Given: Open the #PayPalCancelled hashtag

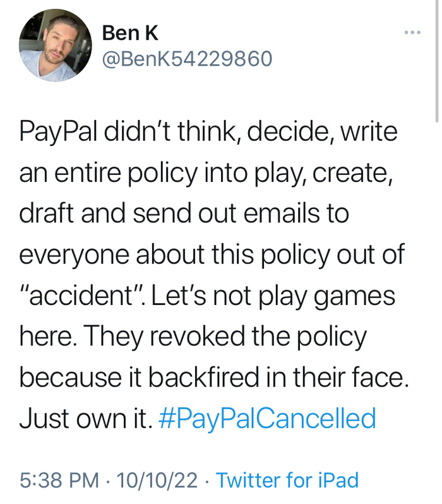Looking at the screenshot, I should pos(268,419).
